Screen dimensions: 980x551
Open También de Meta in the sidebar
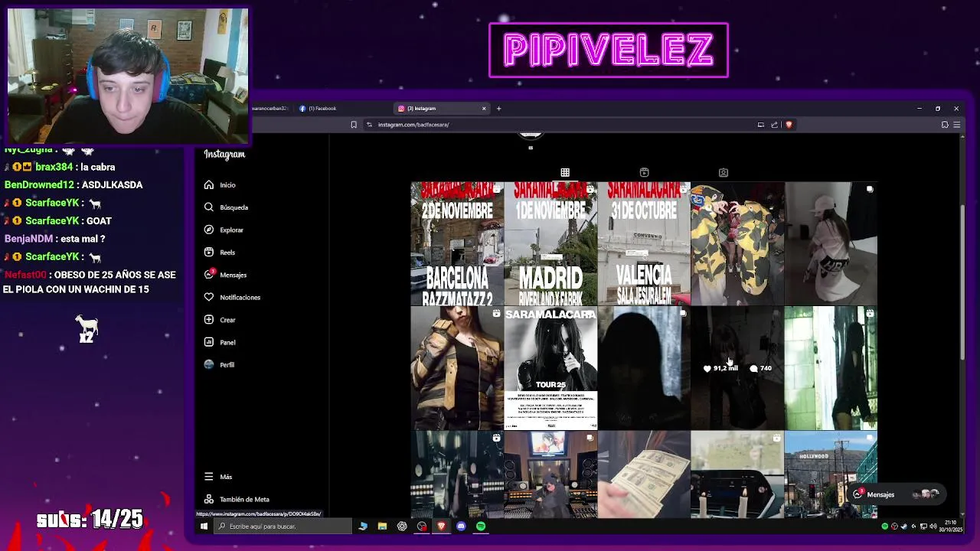point(237,499)
